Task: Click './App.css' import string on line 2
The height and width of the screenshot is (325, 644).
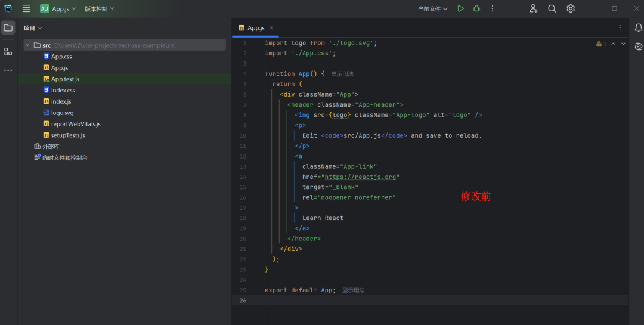Action: click(312, 54)
